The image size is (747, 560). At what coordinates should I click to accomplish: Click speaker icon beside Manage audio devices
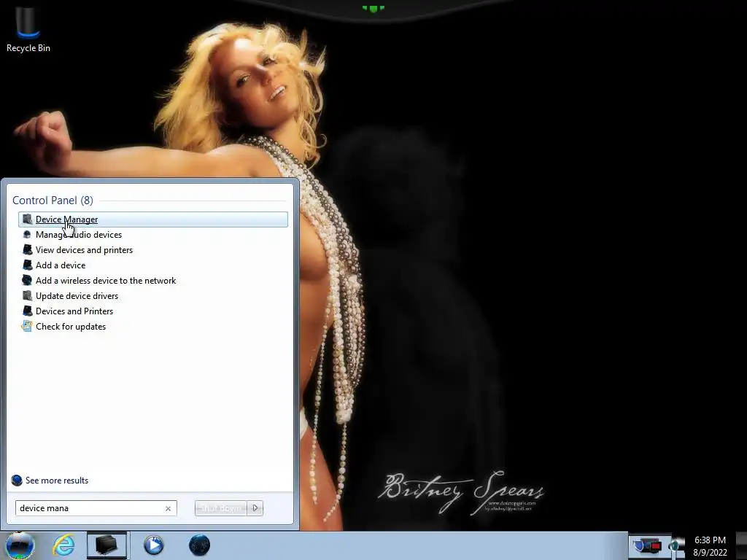pos(27,234)
